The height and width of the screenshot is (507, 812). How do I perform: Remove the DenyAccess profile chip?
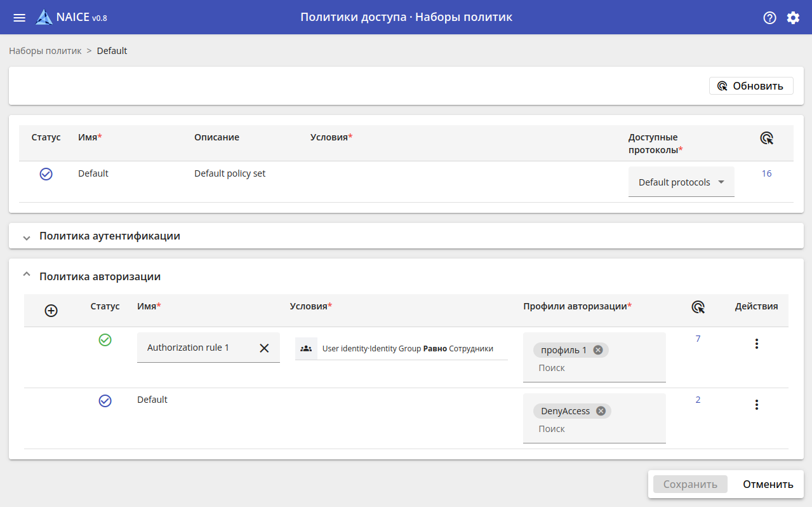coord(600,411)
